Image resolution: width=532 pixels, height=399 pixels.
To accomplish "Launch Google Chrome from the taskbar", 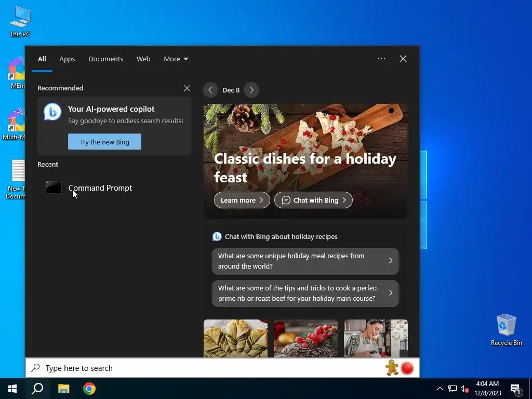I will 89,389.
